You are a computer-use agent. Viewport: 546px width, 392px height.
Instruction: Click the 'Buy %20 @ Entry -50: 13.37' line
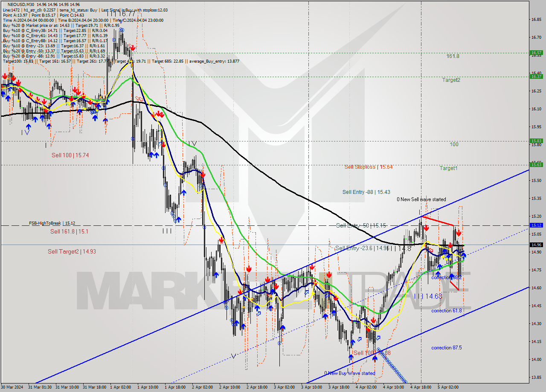coord(54,51)
